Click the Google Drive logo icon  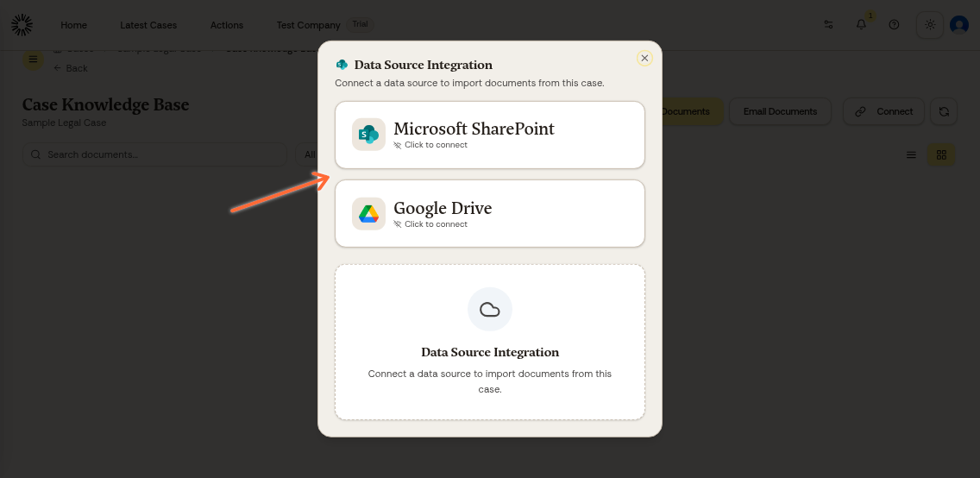(368, 214)
